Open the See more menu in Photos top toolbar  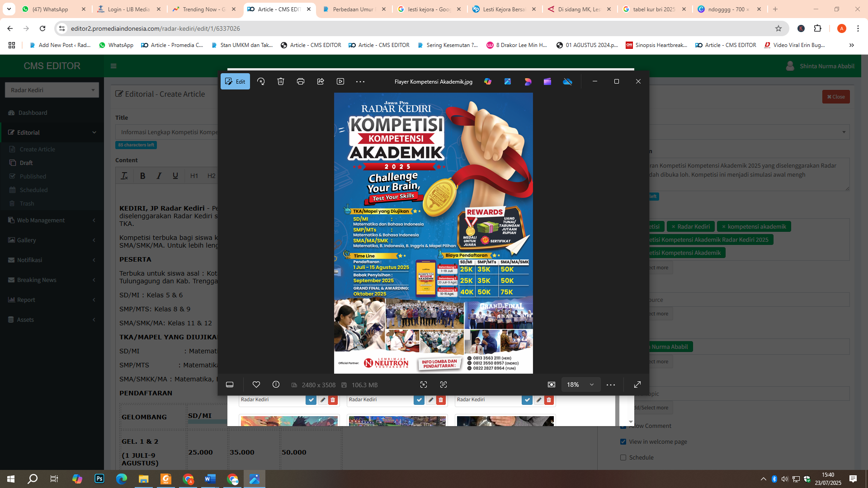[360, 82]
